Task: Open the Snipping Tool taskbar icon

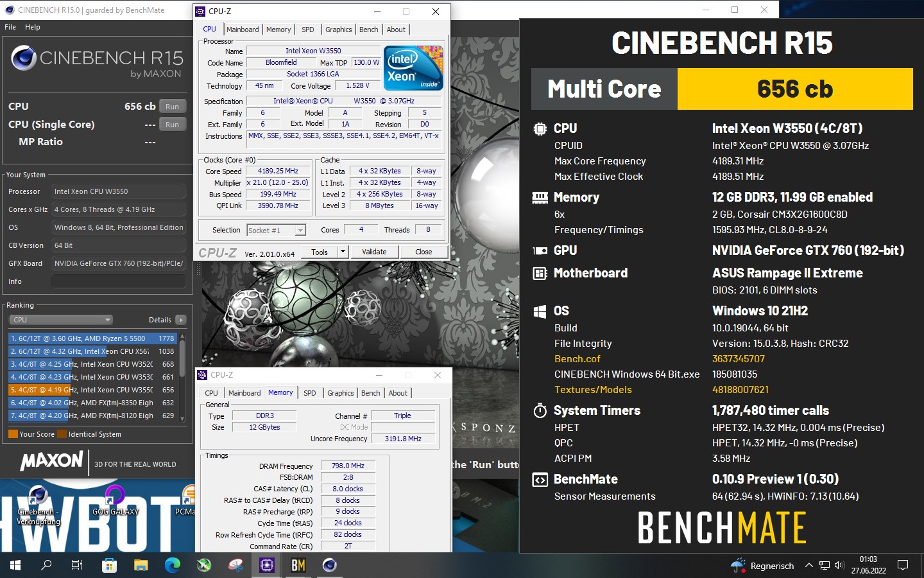Action: click(235, 565)
